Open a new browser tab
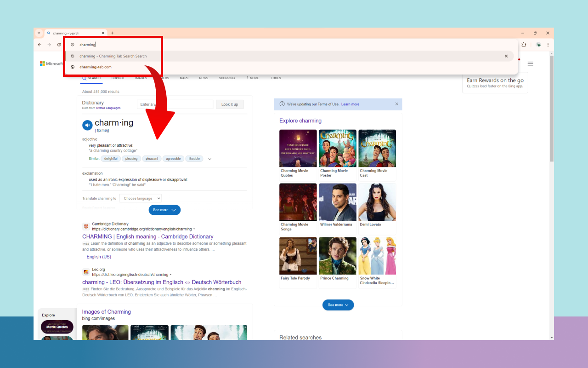Viewport: 588px width, 368px height. pyautogui.click(x=113, y=33)
